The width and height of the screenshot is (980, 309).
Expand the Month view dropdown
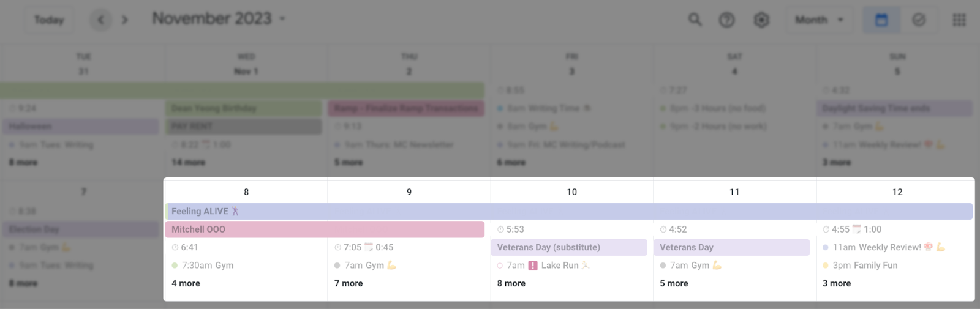click(819, 20)
